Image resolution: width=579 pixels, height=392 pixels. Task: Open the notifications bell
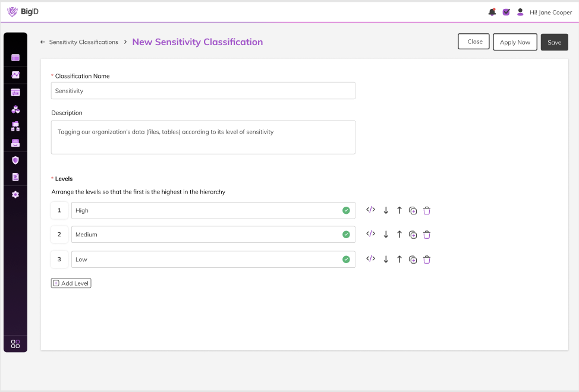(492, 12)
